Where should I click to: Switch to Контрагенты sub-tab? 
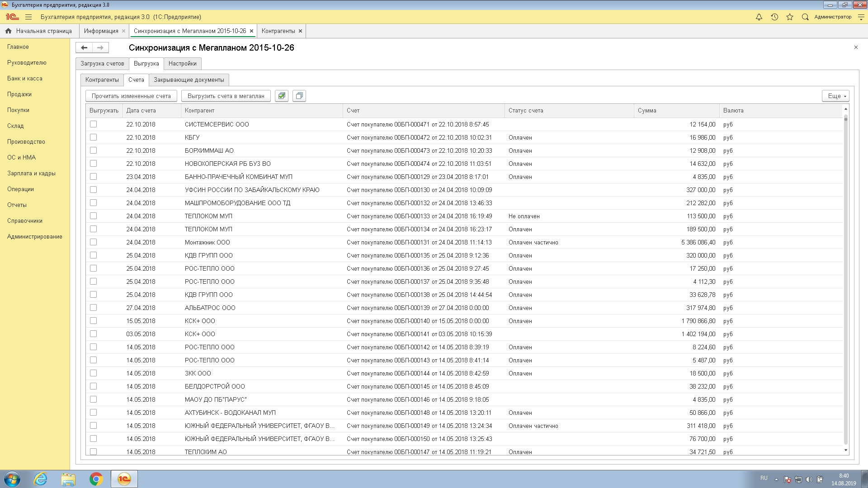102,80
